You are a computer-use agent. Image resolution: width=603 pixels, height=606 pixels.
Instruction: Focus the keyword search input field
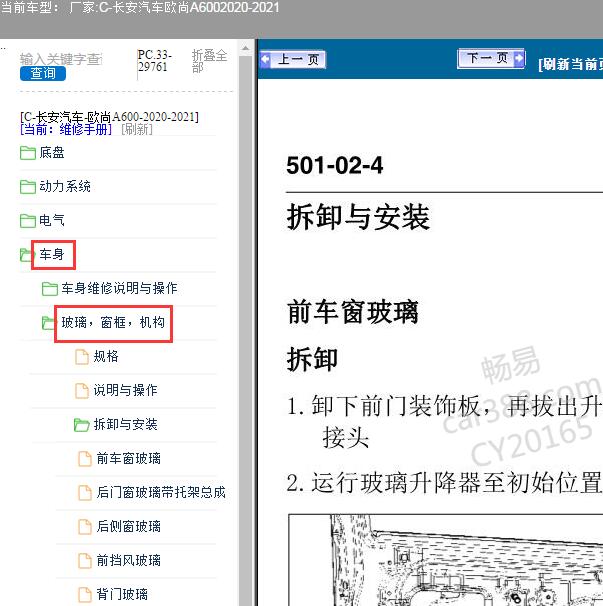61,60
